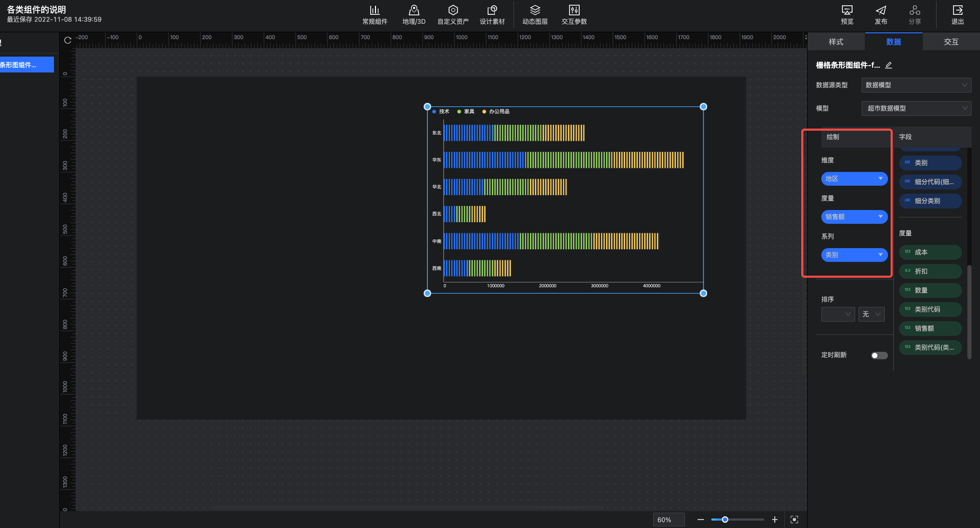This screenshot has width=980, height=528.
Task: Click the 60% zoom input field
Action: (668, 520)
